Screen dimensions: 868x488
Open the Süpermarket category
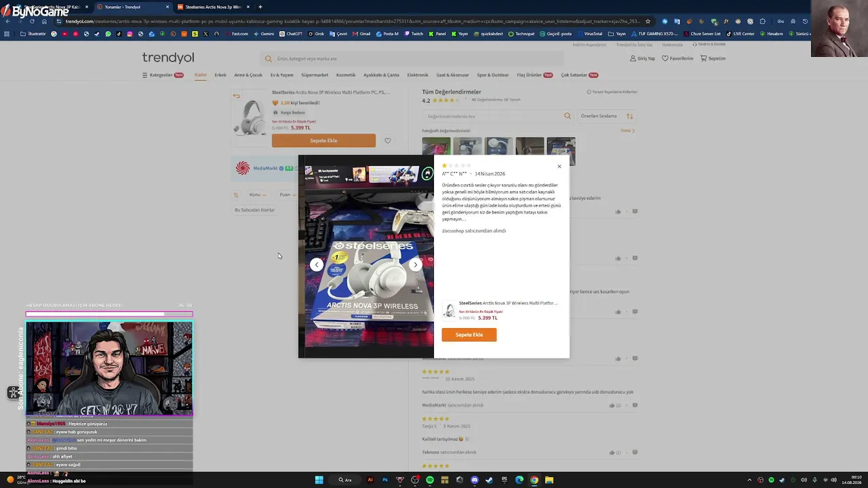pyautogui.click(x=315, y=75)
